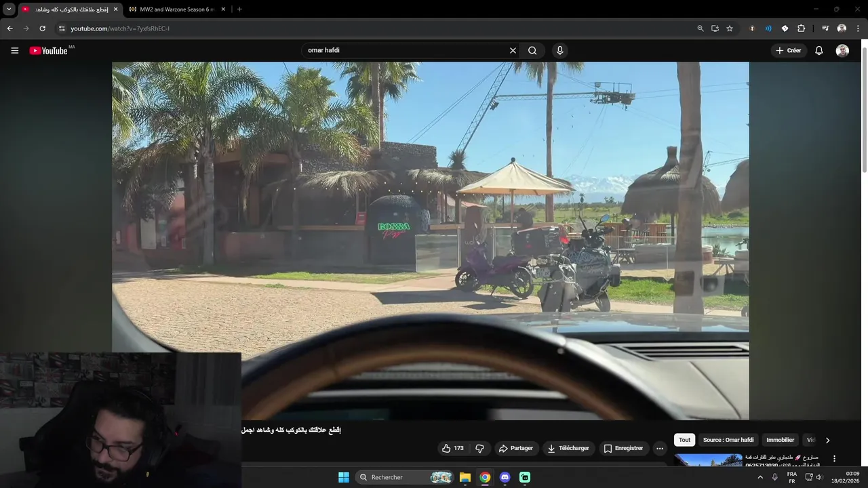Open the blue sound-waves extension
The width and height of the screenshot is (868, 488).
(x=768, y=28)
